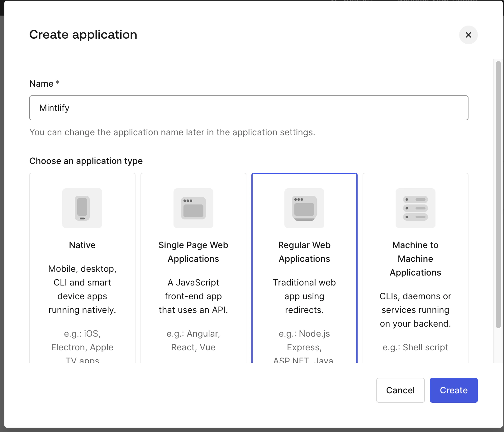Close the Create application dialog
Image resolution: width=504 pixels, height=432 pixels.
pyautogui.click(x=468, y=35)
